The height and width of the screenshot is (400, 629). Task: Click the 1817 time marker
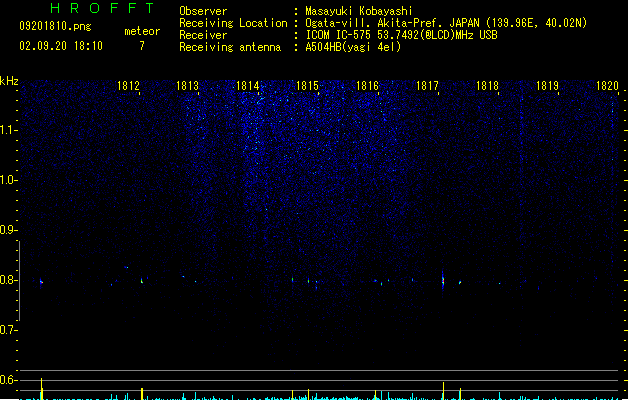click(x=428, y=86)
